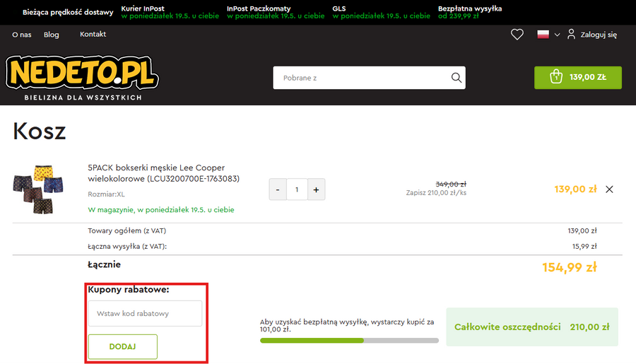Screen dimensions: 636x364
Task: Click the user account icon
Action: (x=571, y=35)
